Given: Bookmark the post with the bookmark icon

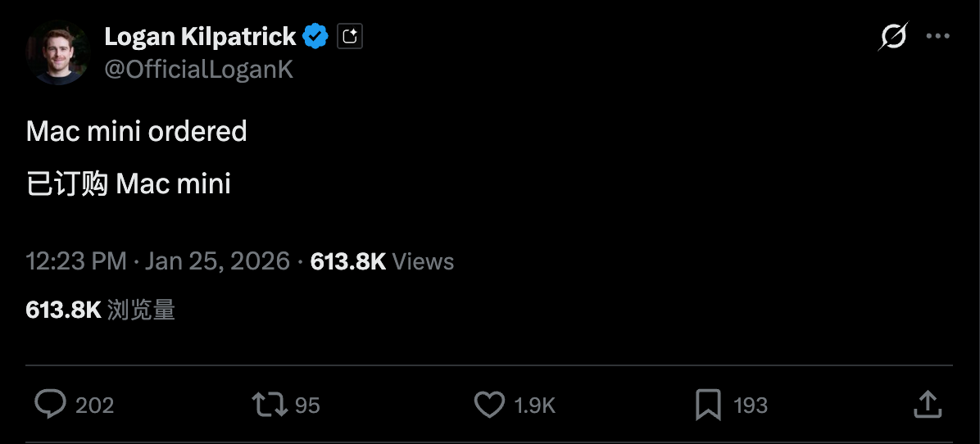Looking at the screenshot, I should [708, 404].
